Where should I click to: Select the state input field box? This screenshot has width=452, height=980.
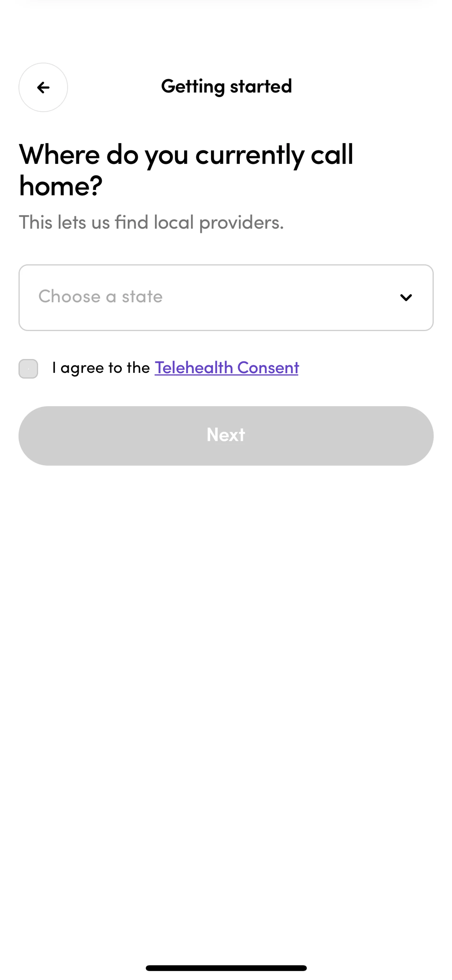click(226, 297)
